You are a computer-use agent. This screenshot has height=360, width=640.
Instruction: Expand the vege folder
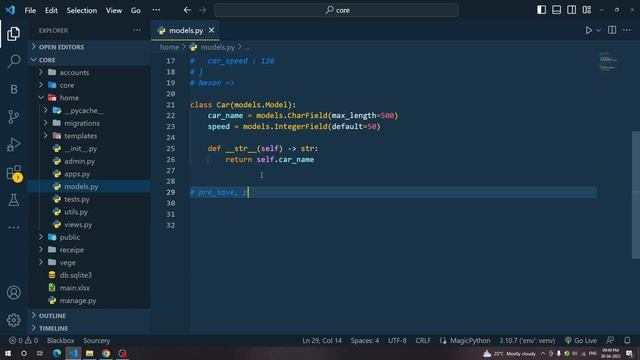point(89,262)
